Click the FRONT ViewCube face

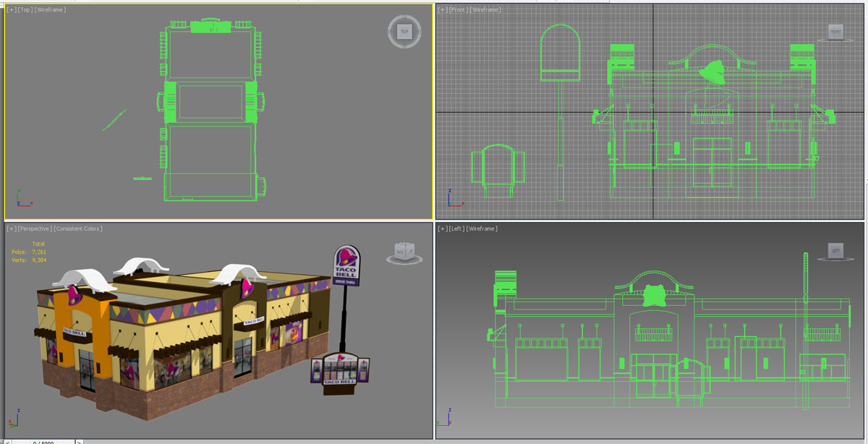[835, 32]
